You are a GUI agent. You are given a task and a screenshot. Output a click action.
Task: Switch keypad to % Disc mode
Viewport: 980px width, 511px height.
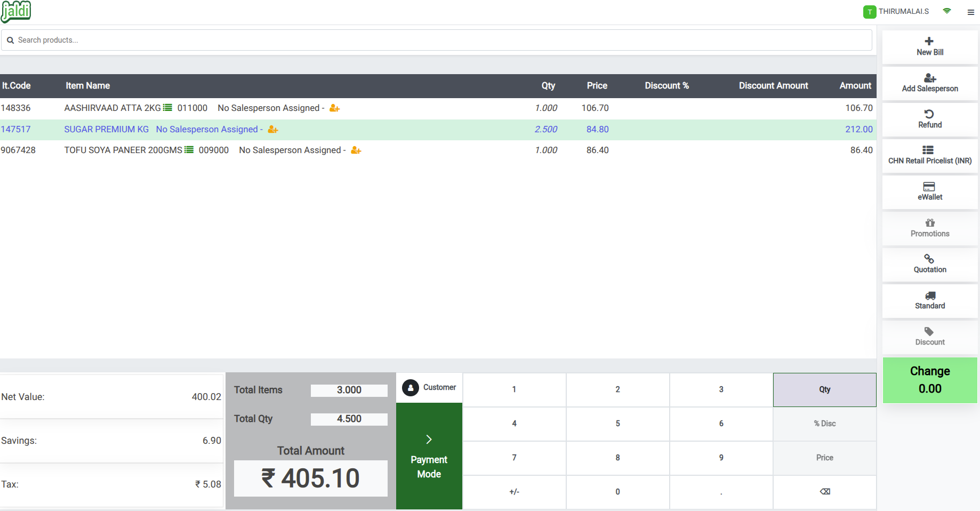click(824, 424)
